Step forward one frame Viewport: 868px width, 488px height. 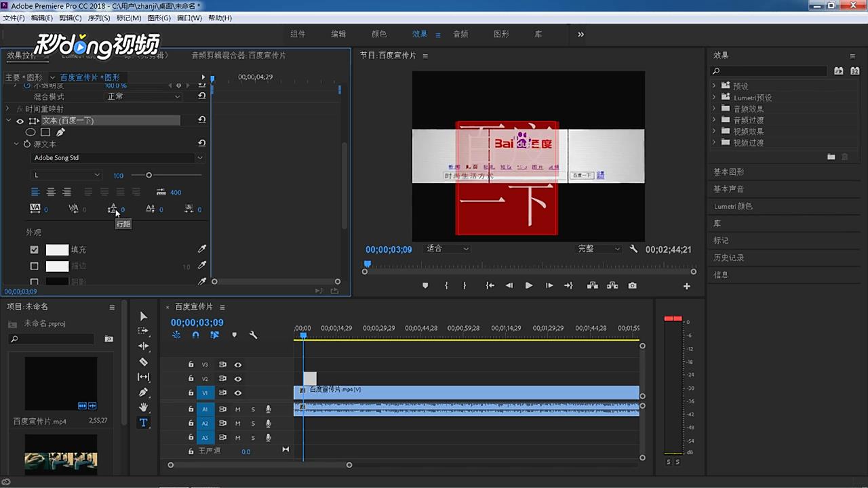[x=549, y=285]
